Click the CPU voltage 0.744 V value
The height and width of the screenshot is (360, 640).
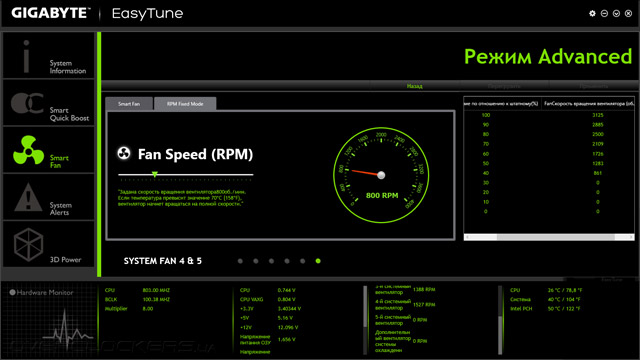(x=287, y=290)
